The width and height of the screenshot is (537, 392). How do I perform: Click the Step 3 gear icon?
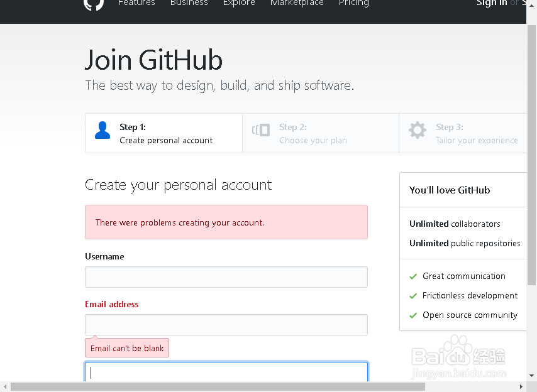tap(417, 130)
